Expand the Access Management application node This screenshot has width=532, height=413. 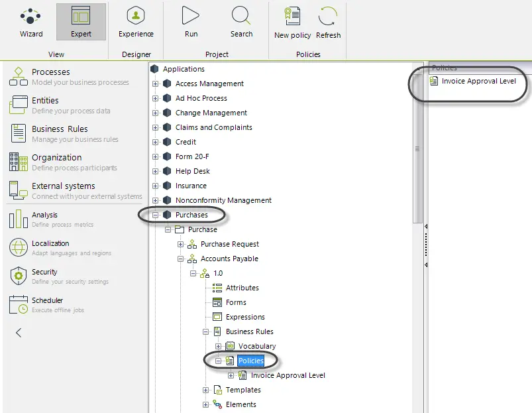(156, 84)
